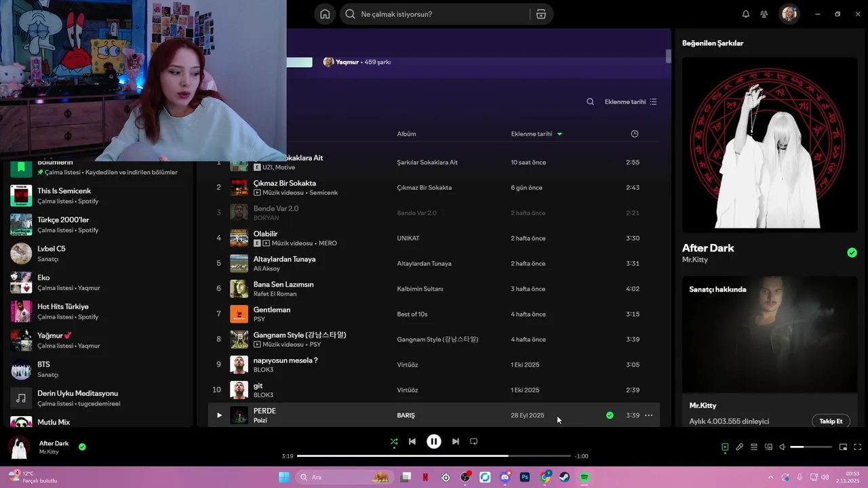Adjust the volume slider
This screenshot has width=868, height=488.
point(811,447)
